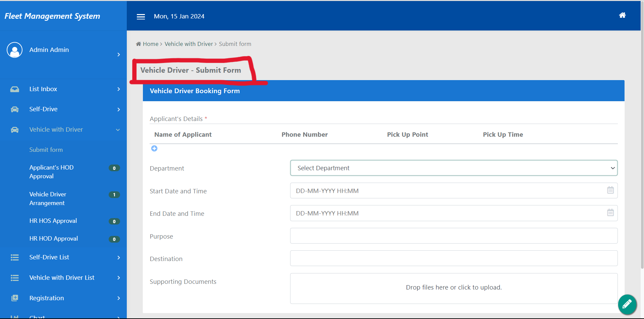Expand the Vehicle with Driver List chevron
This screenshot has height=319, width=644.
tap(118, 278)
